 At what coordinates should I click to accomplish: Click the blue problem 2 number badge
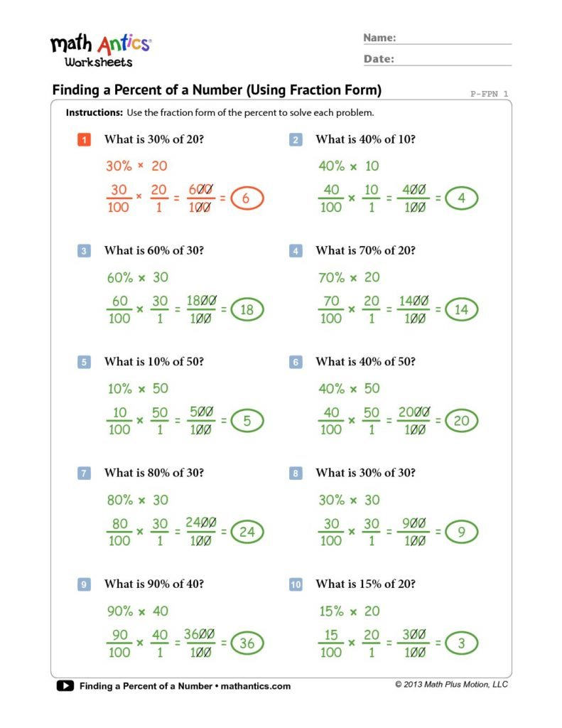pos(296,140)
